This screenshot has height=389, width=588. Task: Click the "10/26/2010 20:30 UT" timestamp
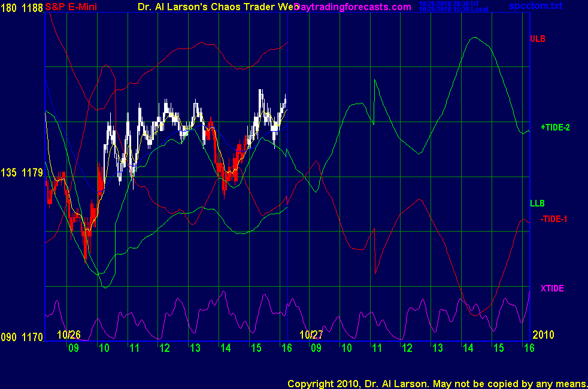point(449,4)
